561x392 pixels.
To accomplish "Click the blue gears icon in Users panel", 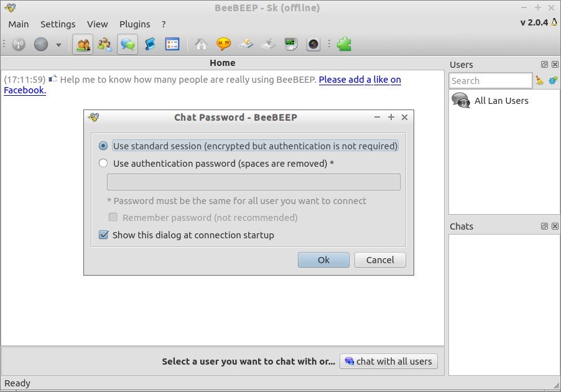I will coord(553,80).
